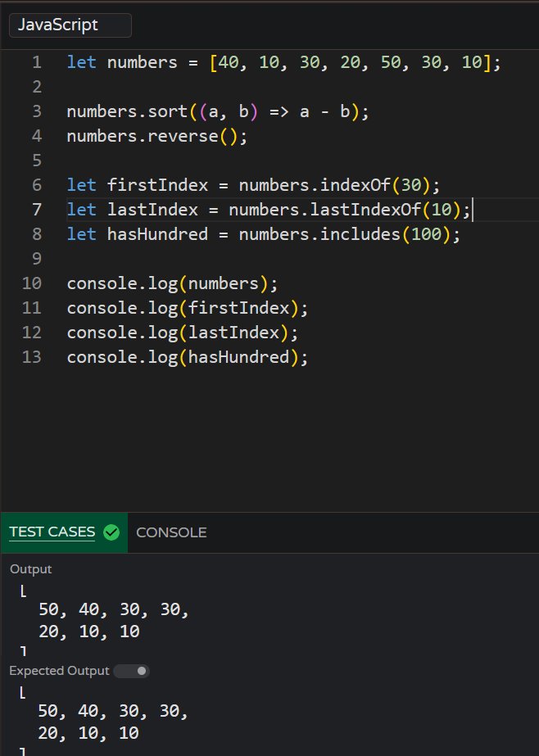Toggle the Expected Output switch

point(132,671)
